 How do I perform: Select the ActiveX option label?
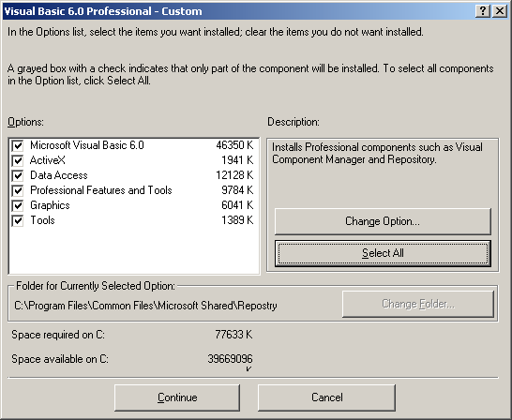click(48, 160)
